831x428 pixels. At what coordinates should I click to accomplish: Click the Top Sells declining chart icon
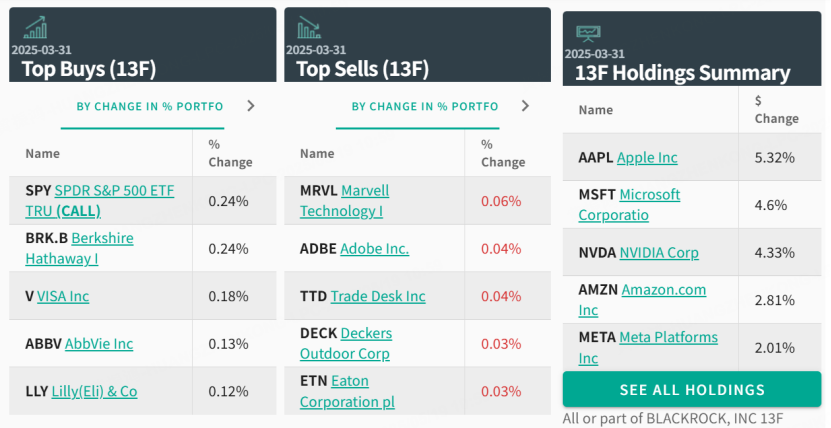(x=308, y=27)
